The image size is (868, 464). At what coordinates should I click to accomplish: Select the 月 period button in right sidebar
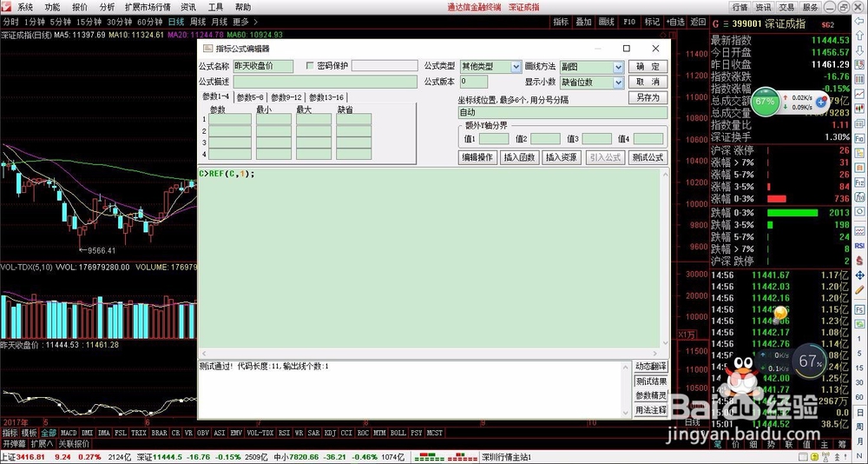859,441
